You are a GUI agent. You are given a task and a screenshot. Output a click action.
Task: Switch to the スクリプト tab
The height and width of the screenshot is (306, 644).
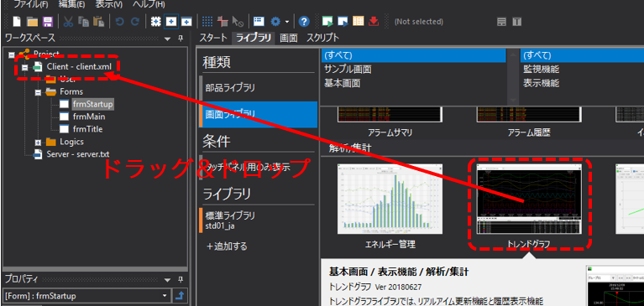pyautogui.click(x=322, y=39)
